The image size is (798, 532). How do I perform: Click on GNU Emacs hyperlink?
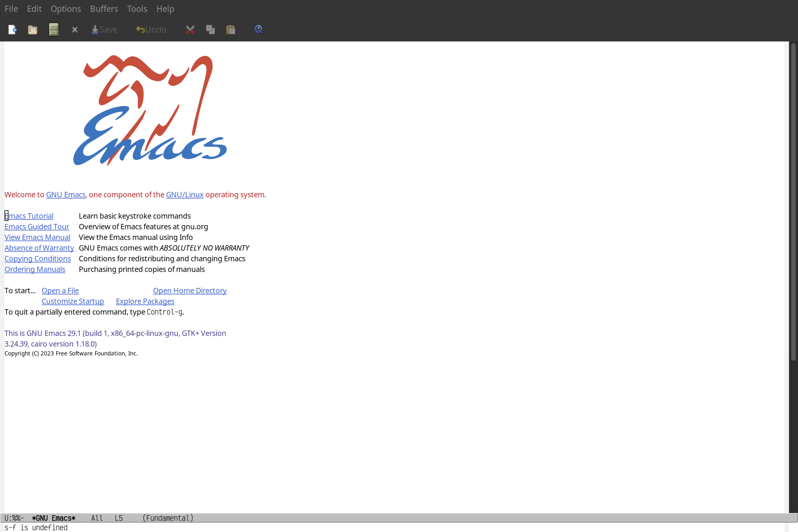point(65,194)
